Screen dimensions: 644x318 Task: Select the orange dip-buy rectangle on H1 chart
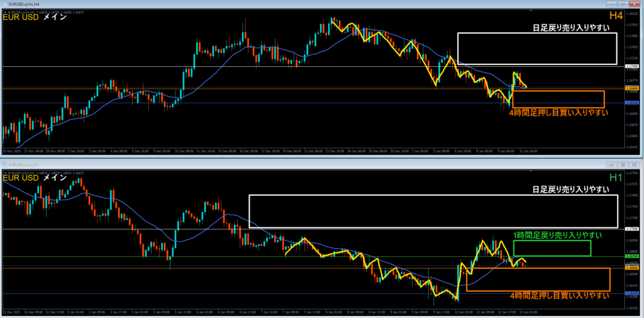click(538, 280)
